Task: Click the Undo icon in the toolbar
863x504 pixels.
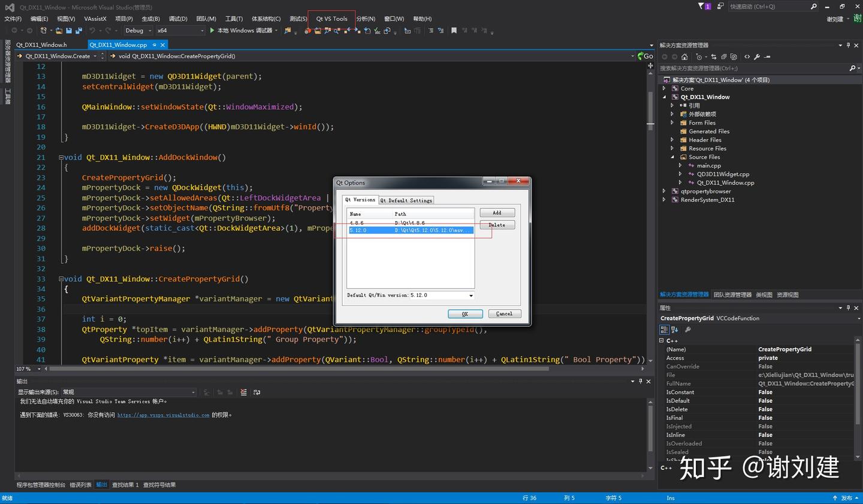Action: click(93, 30)
